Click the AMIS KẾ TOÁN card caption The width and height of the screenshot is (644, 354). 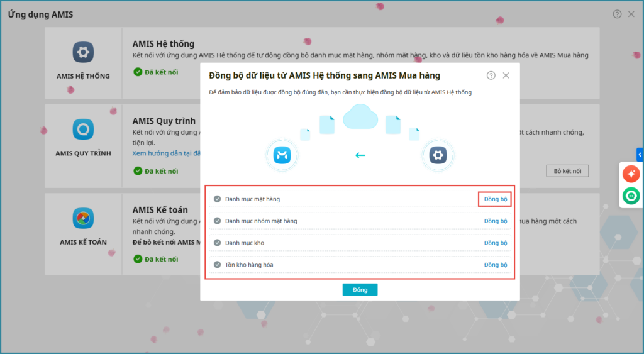84,242
